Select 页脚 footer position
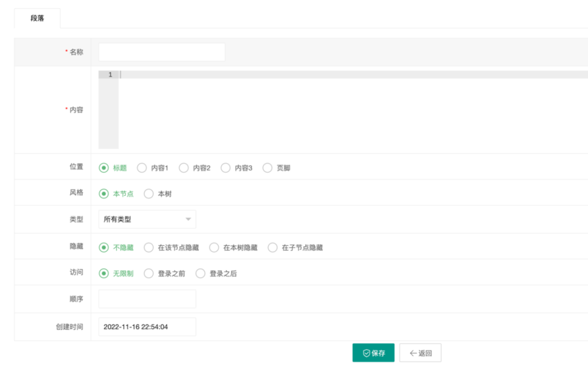The width and height of the screenshot is (588, 372). click(x=268, y=168)
